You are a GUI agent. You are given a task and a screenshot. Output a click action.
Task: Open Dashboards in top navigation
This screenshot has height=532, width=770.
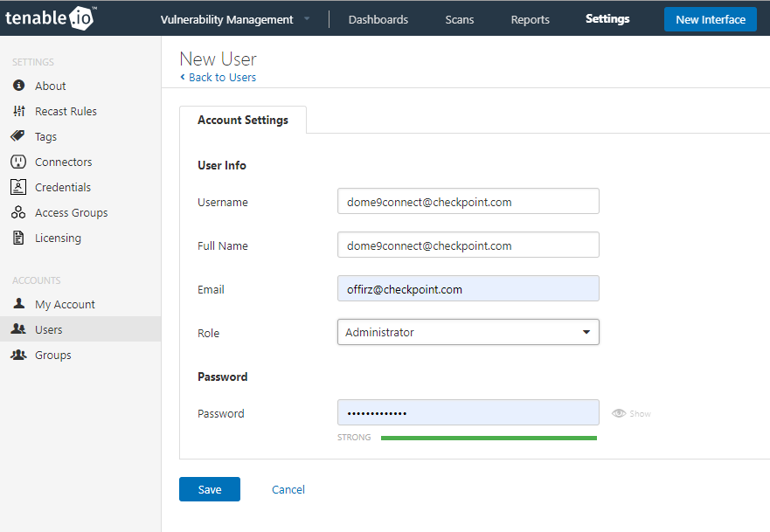coord(378,19)
